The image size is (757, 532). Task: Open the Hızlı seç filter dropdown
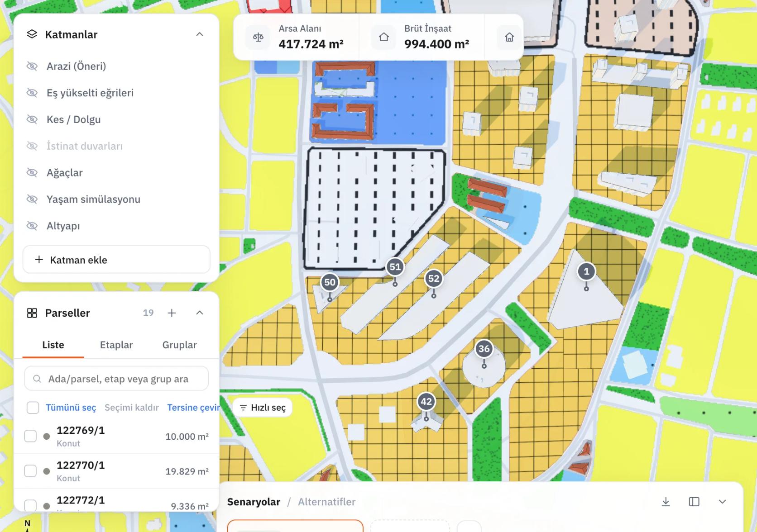tap(263, 408)
